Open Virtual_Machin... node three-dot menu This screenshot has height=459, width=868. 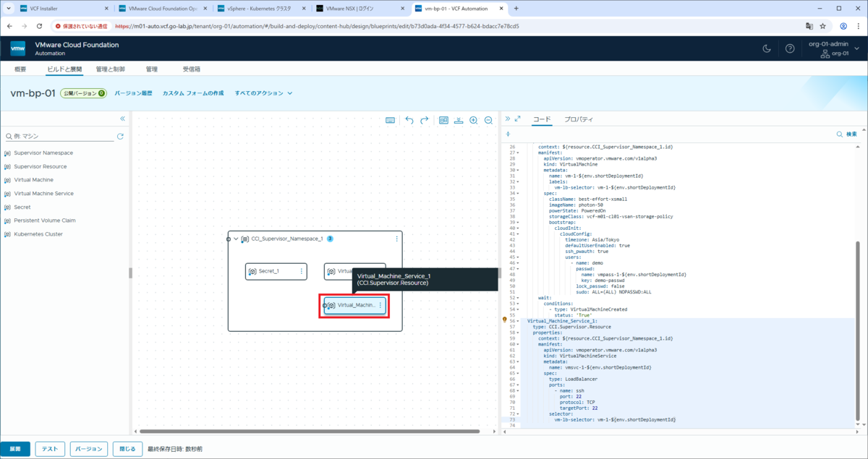[380, 305]
